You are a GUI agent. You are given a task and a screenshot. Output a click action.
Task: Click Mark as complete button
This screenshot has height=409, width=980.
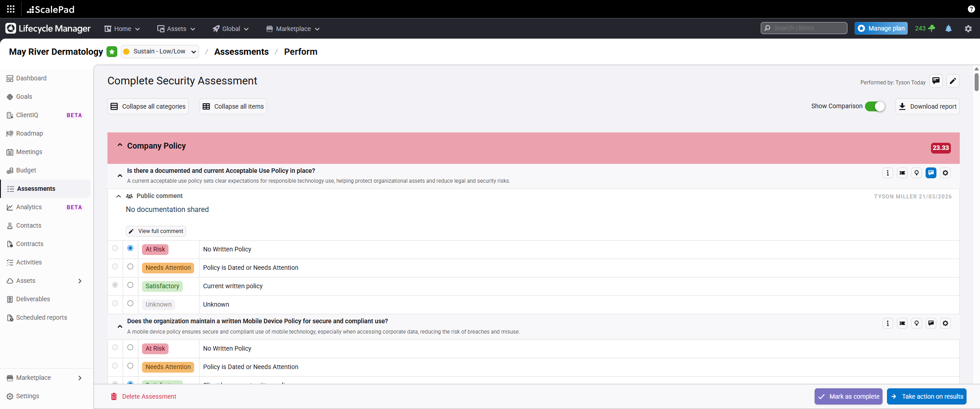(x=848, y=396)
